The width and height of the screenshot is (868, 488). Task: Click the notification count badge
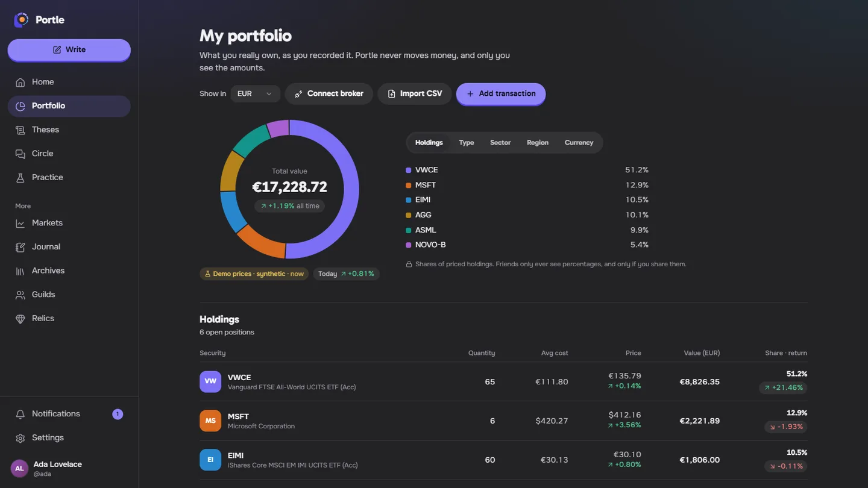[x=118, y=414]
